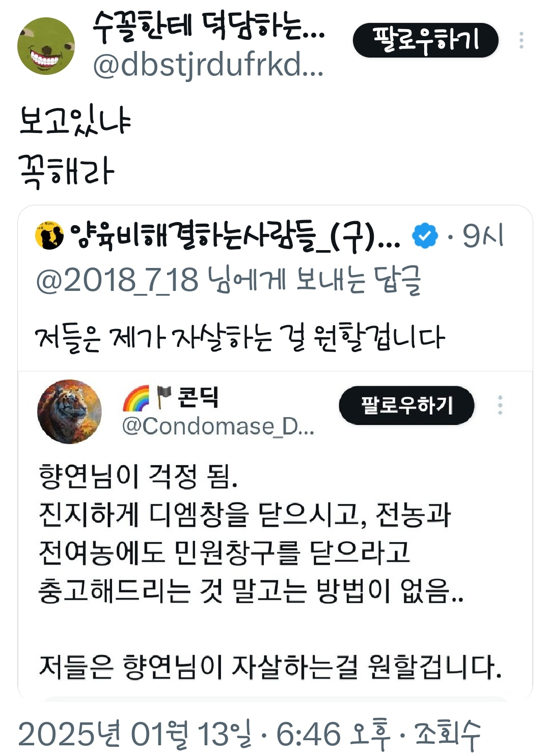Open the 콘딕 tweet body starting 향연님이
The width and height of the screenshot is (550, 756).
pyautogui.click(x=270, y=571)
